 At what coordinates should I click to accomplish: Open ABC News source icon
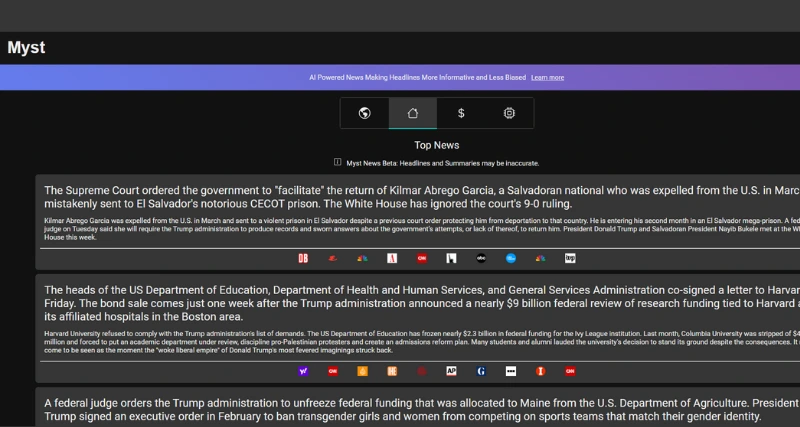[481, 259]
